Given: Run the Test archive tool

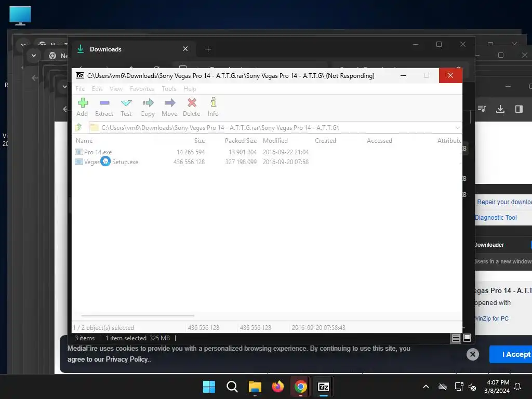Looking at the screenshot, I should pos(126,107).
